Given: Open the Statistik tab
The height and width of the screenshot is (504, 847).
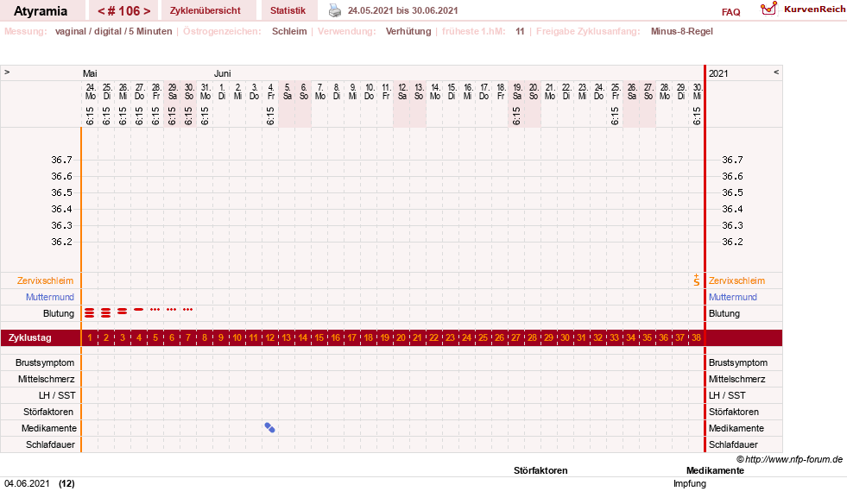Looking at the screenshot, I should pos(288,10).
